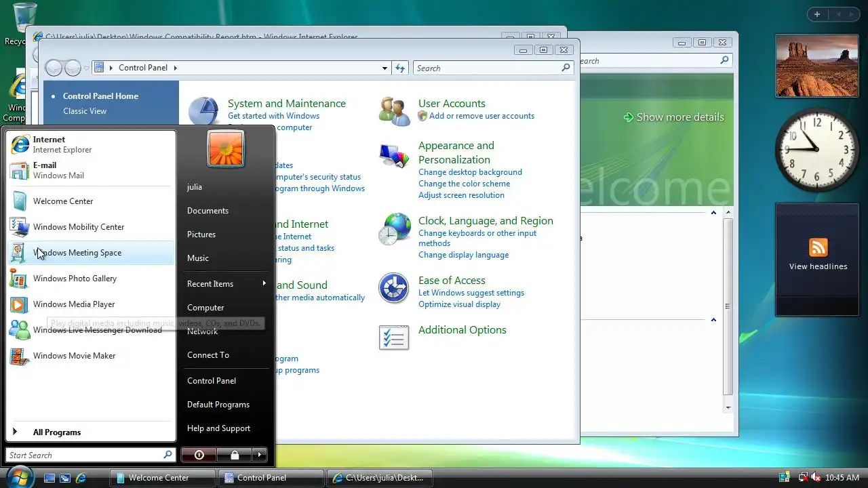This screenshot has width=868, height=488.
Task: Click the Recycle Bin desktop icon
Action: [x=24, y=16]
